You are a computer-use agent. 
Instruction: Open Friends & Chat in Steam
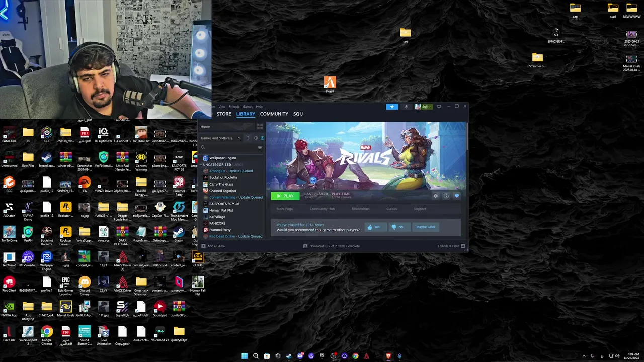451,246
